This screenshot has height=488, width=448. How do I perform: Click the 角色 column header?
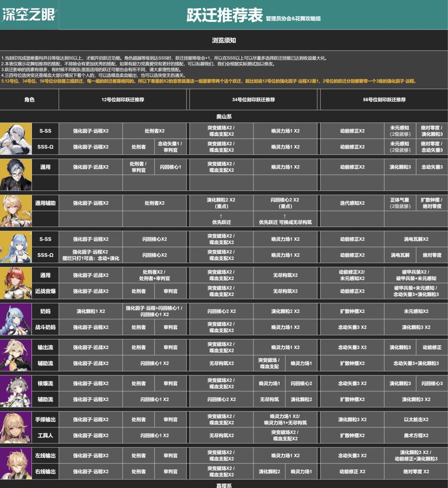click(29, 100)
